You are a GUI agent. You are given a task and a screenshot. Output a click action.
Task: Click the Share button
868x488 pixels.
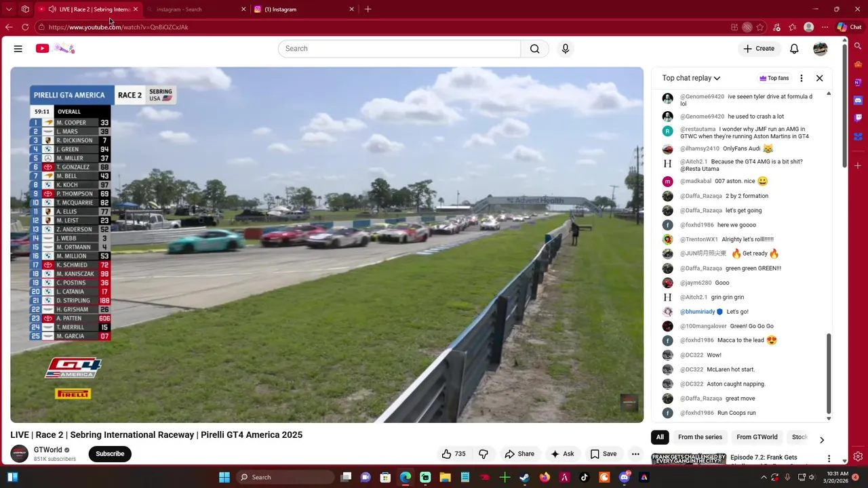519,454
